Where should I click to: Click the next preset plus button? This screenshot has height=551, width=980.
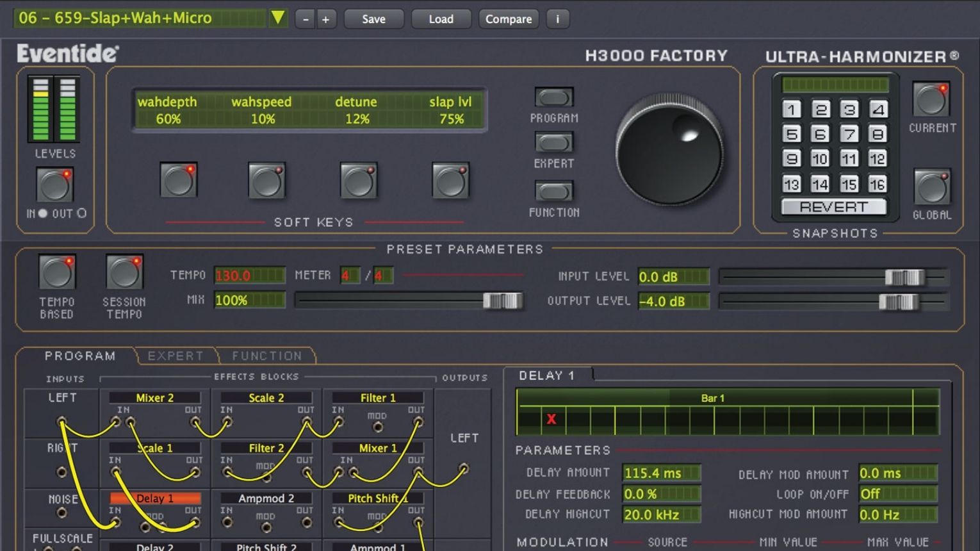[x=325, y=19]
